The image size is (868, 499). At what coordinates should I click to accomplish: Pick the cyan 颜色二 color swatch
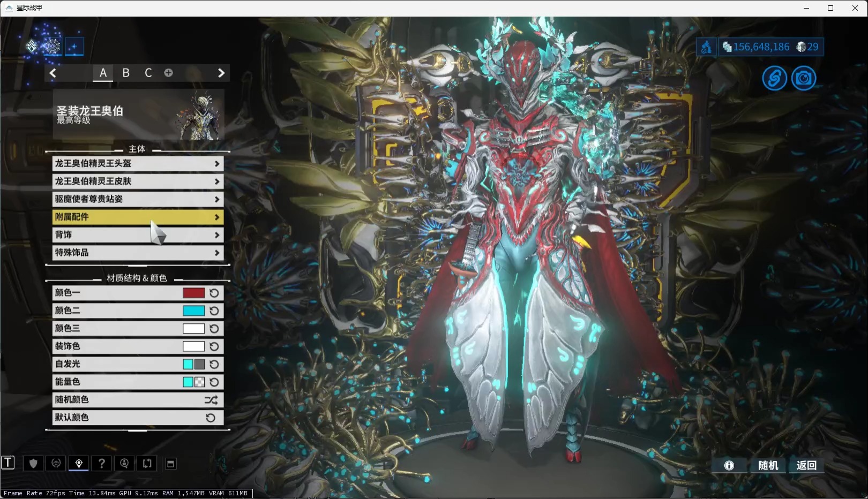[193, 311]
